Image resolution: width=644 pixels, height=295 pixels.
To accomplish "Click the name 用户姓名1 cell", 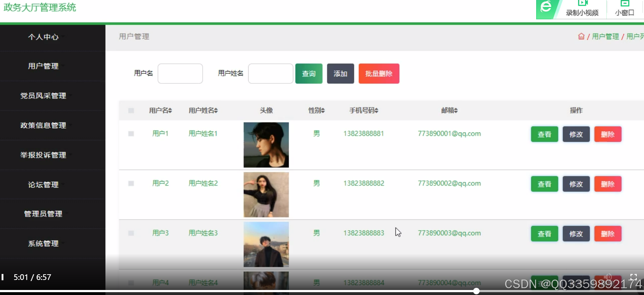I will [203, 134].
